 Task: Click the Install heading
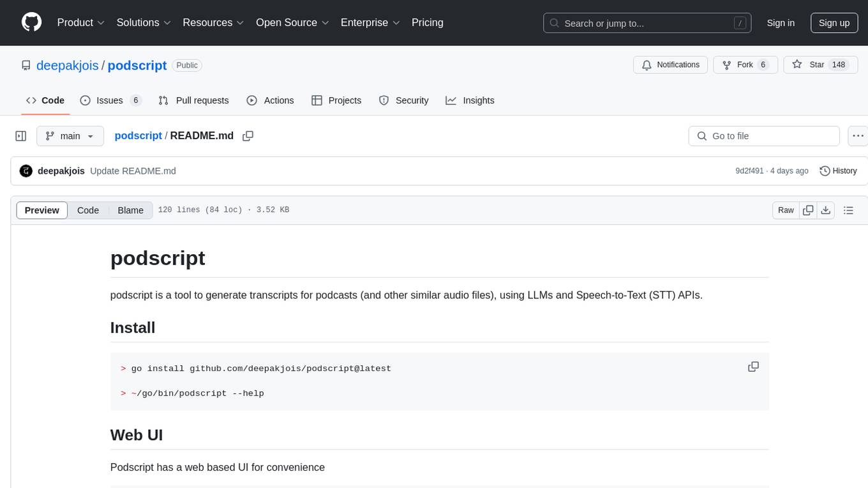tap(133, 328)
